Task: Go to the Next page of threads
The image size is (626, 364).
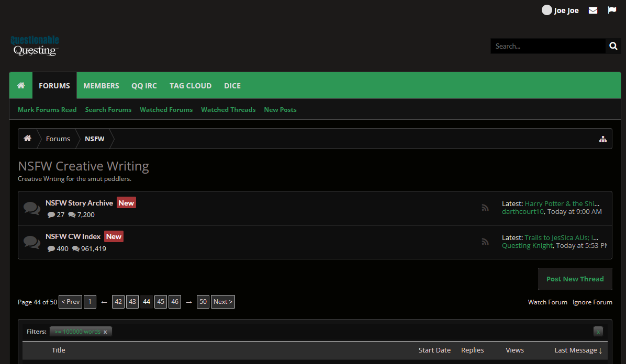Action: (x=222, y=302)
